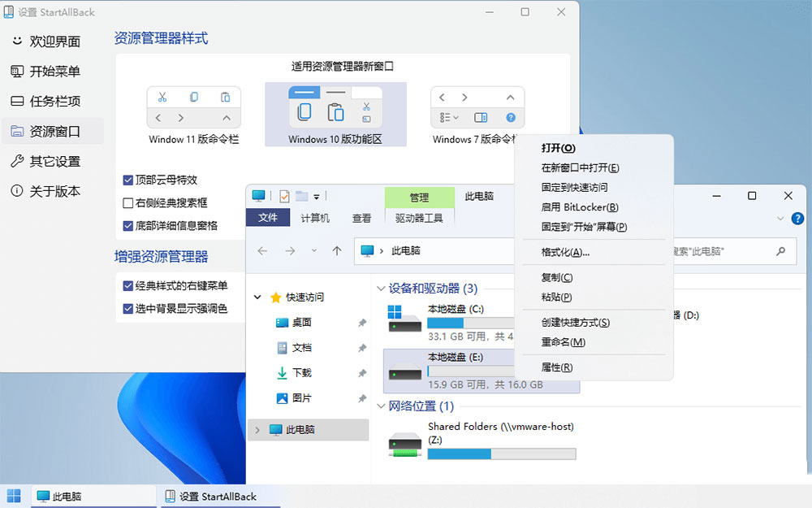Choose the Windows 10 版功能区 style
Image resolution: width=812 pixels, height=508 pixels.
335,108
